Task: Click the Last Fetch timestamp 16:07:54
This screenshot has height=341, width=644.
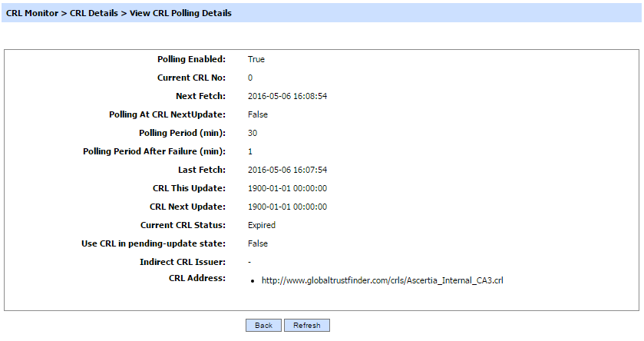Action: [x=288, y=170]
